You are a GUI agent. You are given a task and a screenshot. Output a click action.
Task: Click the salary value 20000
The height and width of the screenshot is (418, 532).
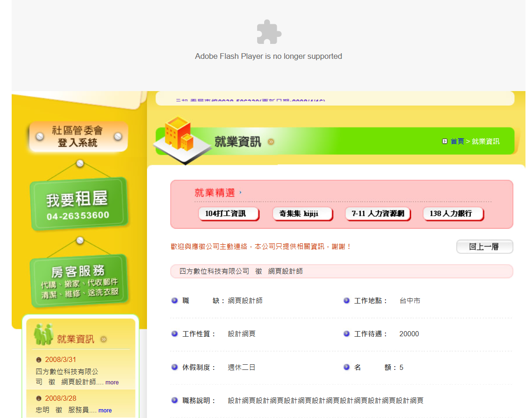409,334
